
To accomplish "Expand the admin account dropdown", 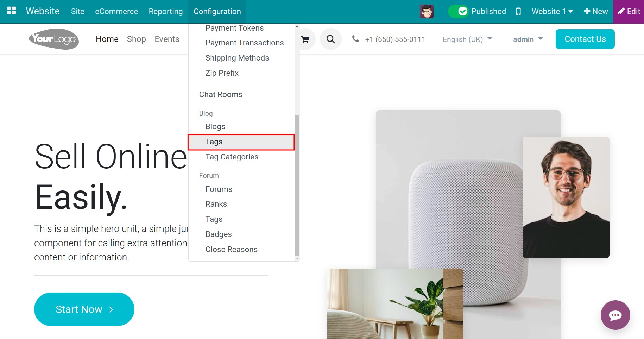I will 527,39.
